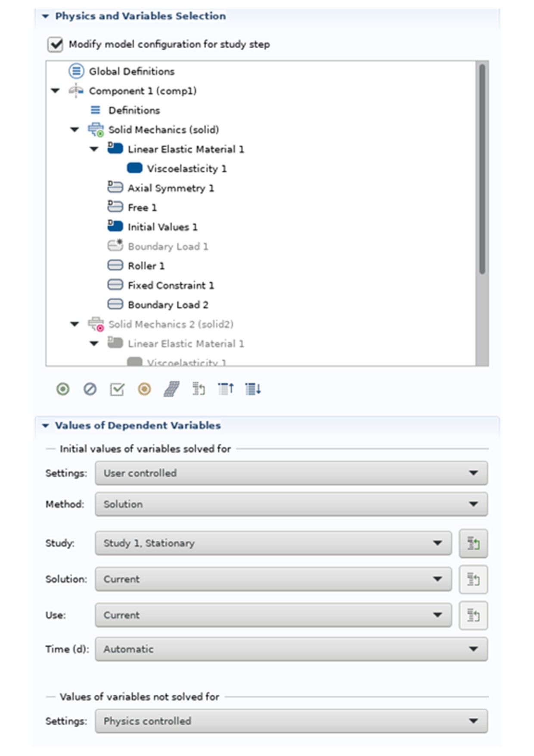
Task: Click the go-to-source icon beside Solution dropdown
Action: click(x=473, y=579)
